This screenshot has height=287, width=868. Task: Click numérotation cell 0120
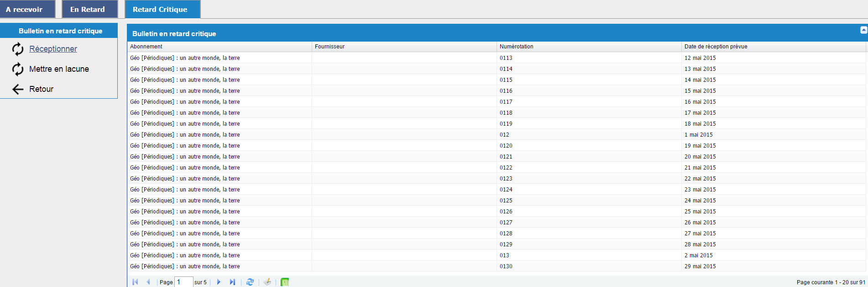pyautogui.click(x=589, y=146)
